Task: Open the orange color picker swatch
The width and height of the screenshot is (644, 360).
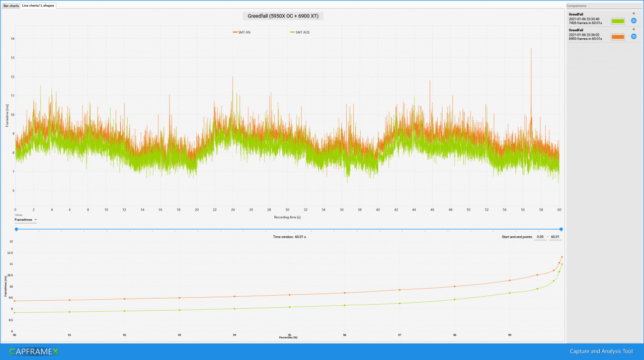Action: (x=618, y=37)
